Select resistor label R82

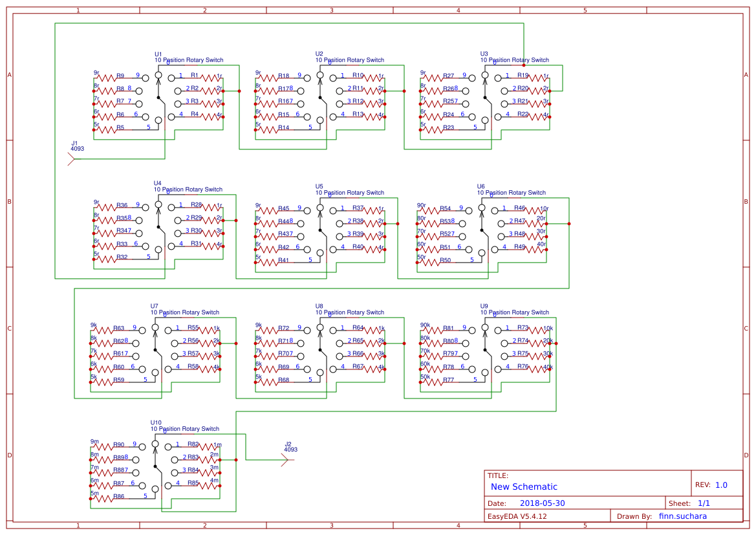pos(193,444)
